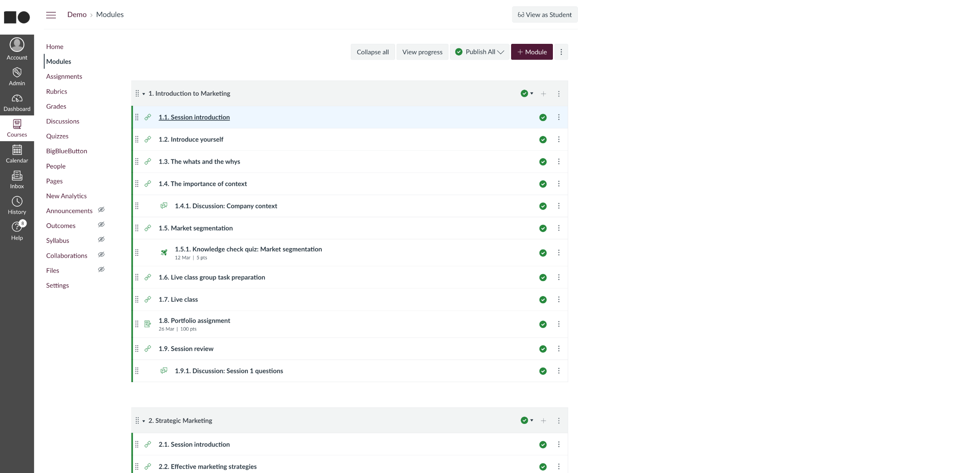
Task: Unpublish 1.5.1. Knowledge check quiz item
Action: pyautogui.click(x=543, y=253)
